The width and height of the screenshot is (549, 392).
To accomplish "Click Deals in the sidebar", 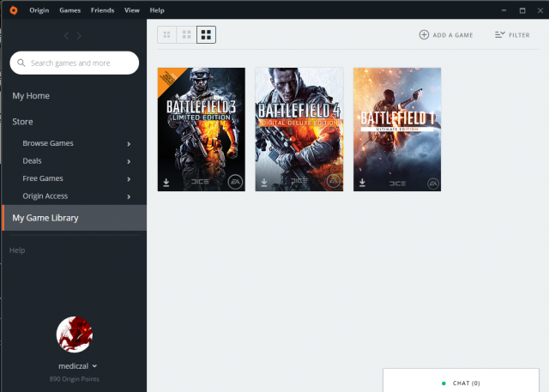I will coord(32,160).
